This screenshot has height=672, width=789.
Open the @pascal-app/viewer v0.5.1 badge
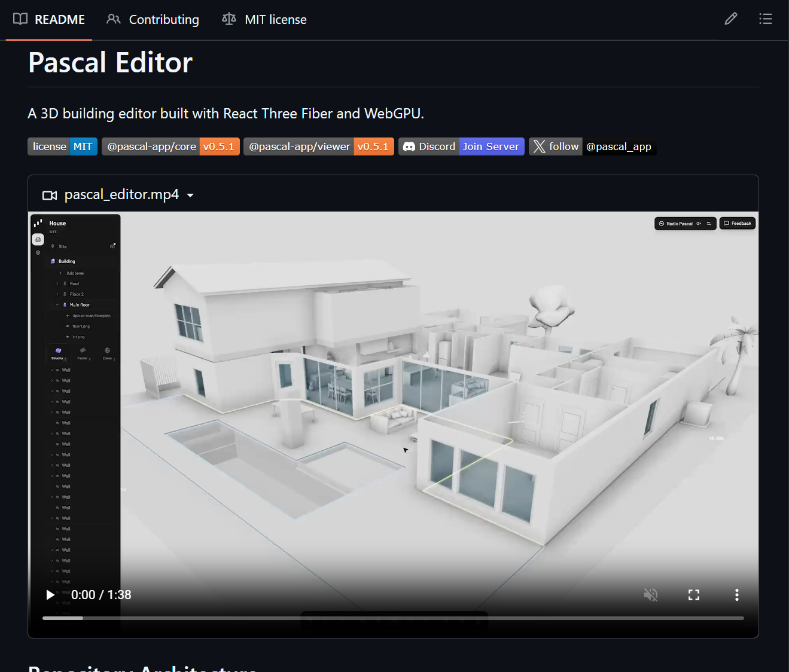click(x=319, y=146)
